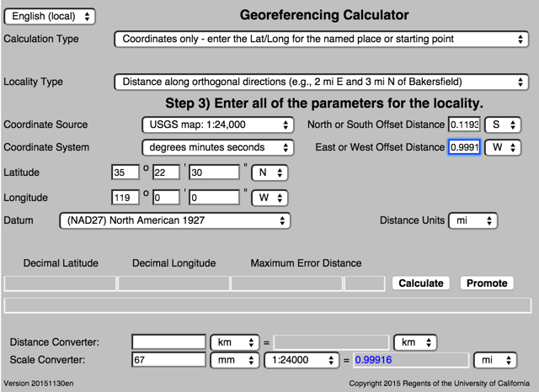Open the Locality Type dropdown
539x392 pixels.
(321, 82)
